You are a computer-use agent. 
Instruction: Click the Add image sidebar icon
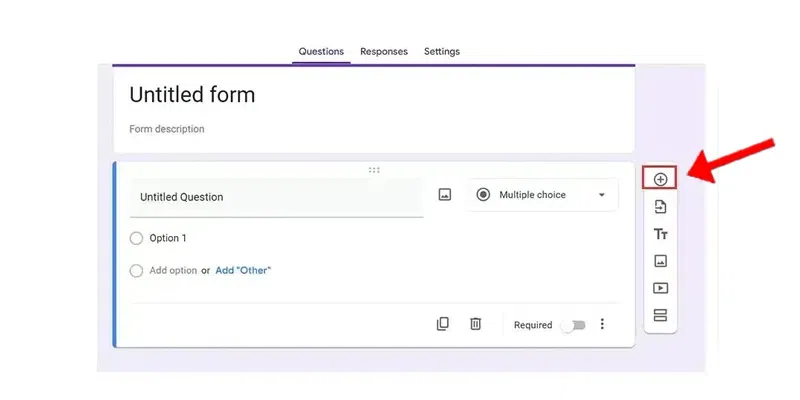click(x=660, y=261)
